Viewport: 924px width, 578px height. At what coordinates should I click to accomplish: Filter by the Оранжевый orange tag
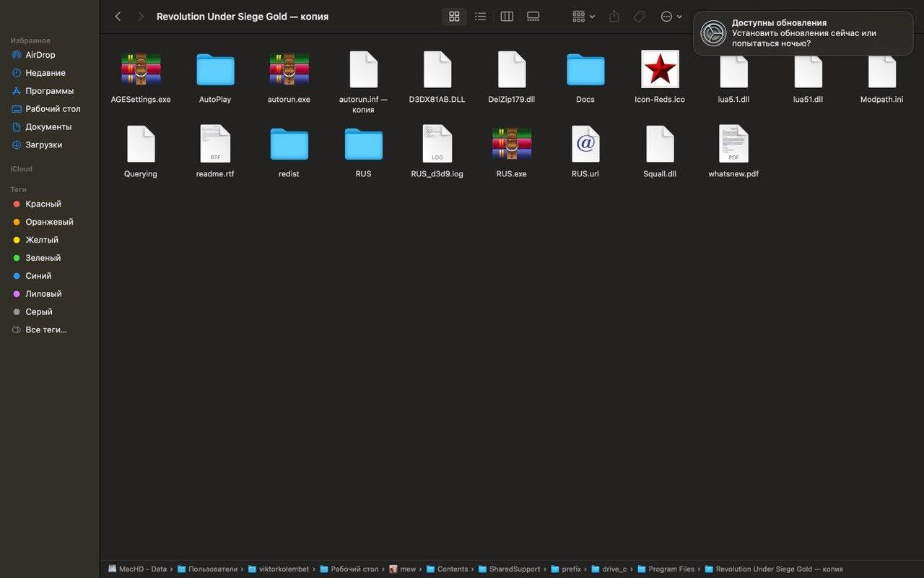tap(50, 222)
